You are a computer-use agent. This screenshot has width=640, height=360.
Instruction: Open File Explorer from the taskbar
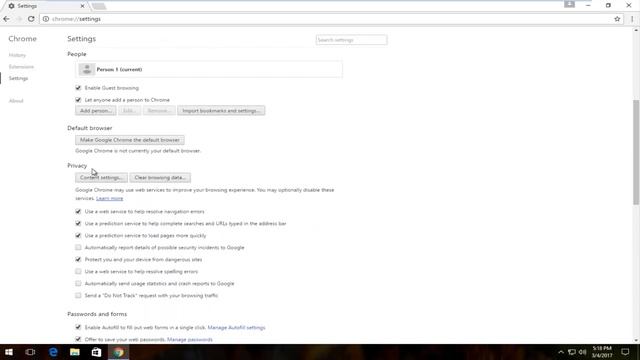[x=75, y=352]
